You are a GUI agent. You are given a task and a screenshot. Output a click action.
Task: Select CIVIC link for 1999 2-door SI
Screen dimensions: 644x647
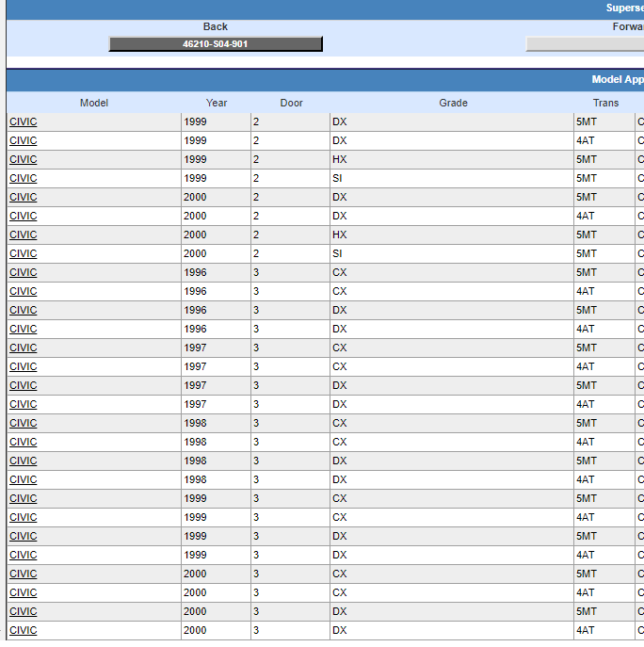pos(24,178)
